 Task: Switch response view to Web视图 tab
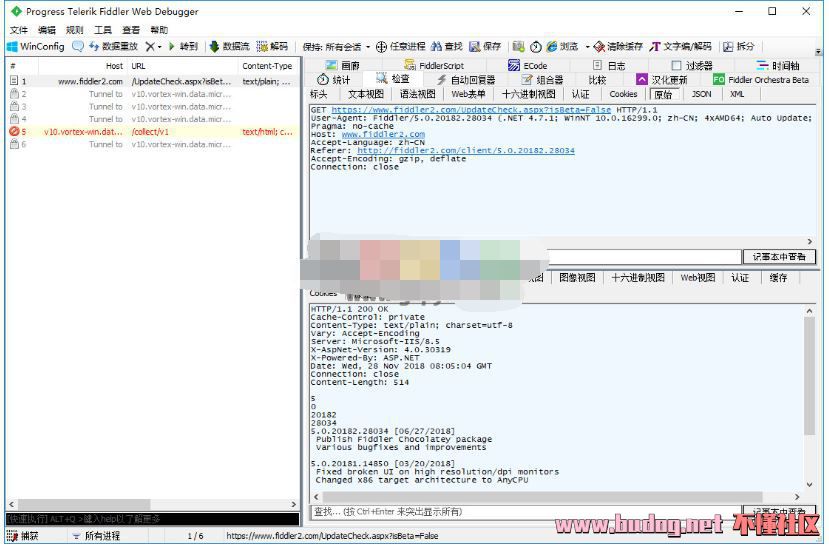[x=697, y=278]
